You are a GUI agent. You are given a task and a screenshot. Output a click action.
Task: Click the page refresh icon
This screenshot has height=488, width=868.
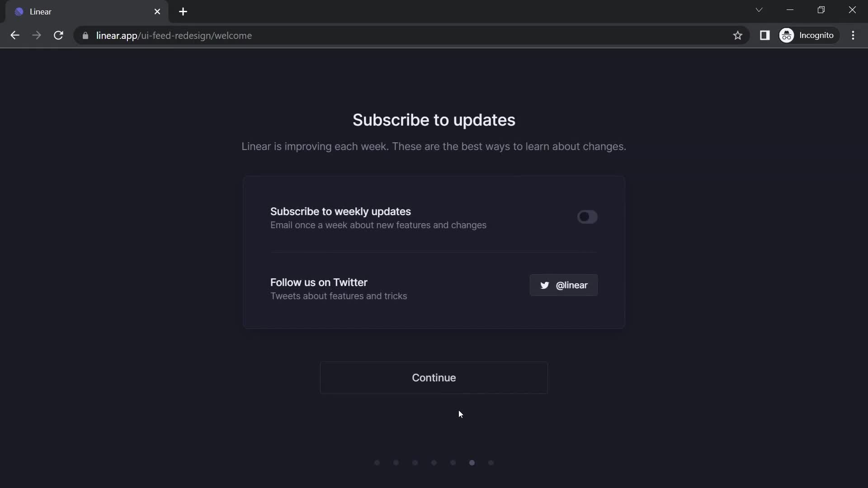(58, 35)
